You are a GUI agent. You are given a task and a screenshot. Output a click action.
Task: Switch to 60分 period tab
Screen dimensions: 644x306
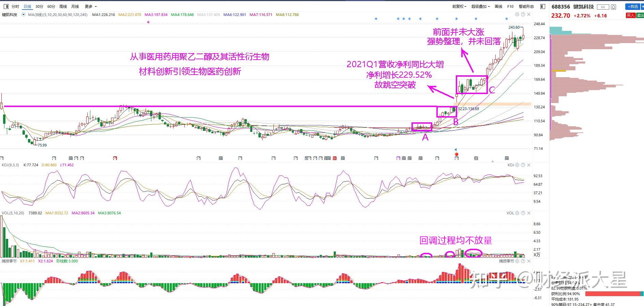51,6
